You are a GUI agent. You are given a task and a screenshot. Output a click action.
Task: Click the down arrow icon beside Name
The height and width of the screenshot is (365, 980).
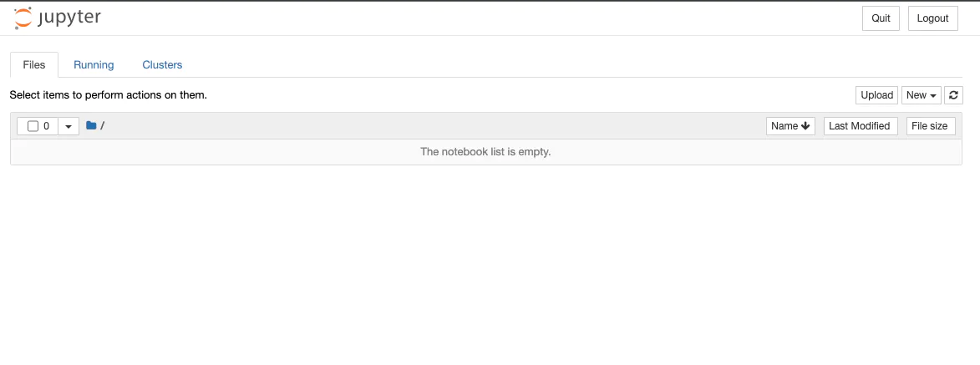tap(805, 126)
